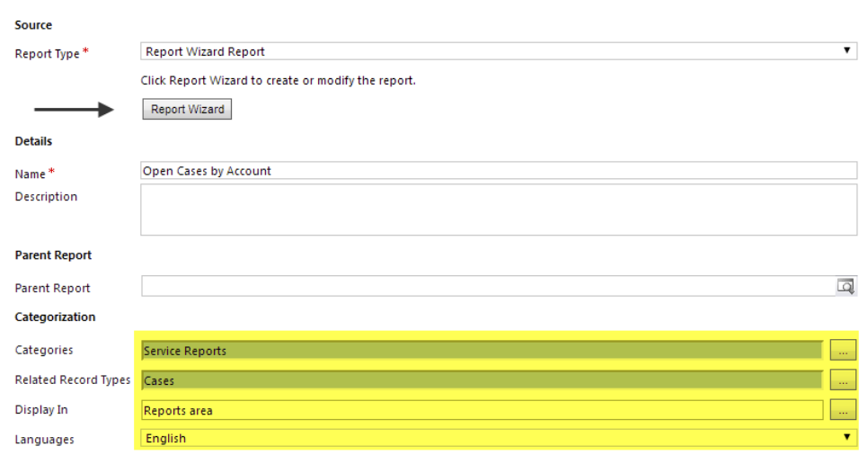Click the Related Record Types label
Viewport: 868px width, 473px height.
pyautogui.click(x=73, y=380)
